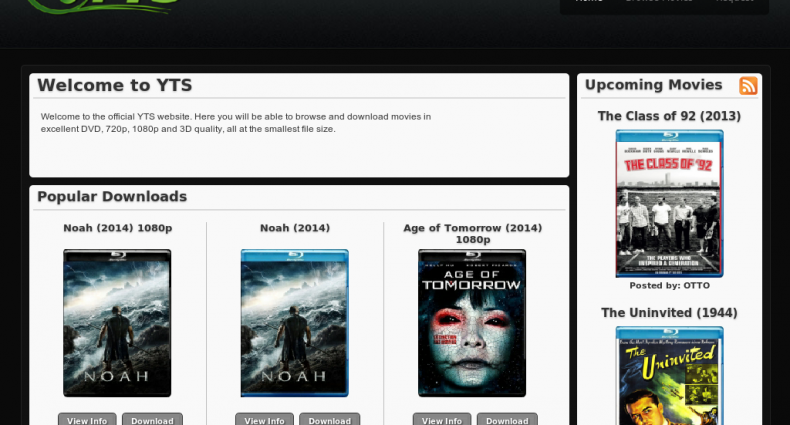Click the Noah (2014) 1080p title link
The height and width of the screenshot is (425, 790).
coord(117,228)
